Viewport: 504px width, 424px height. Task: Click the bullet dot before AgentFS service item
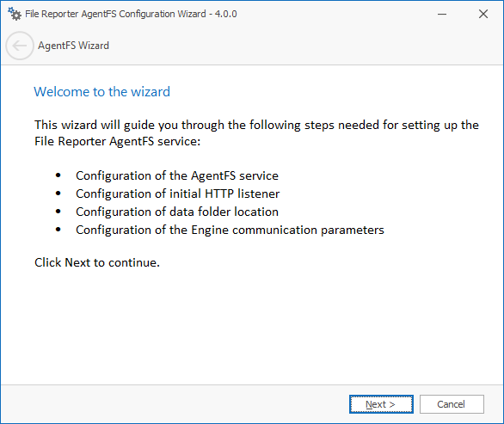click(58, 175)
